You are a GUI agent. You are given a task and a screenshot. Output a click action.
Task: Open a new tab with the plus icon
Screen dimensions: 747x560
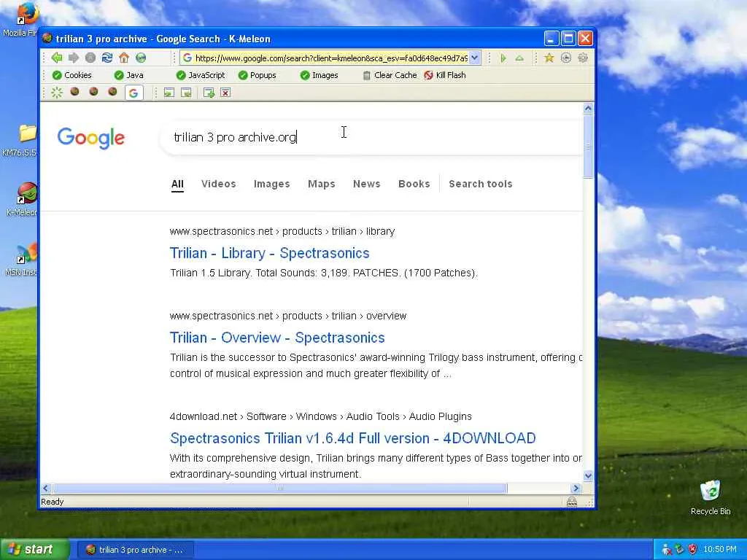tap(209, 93)
